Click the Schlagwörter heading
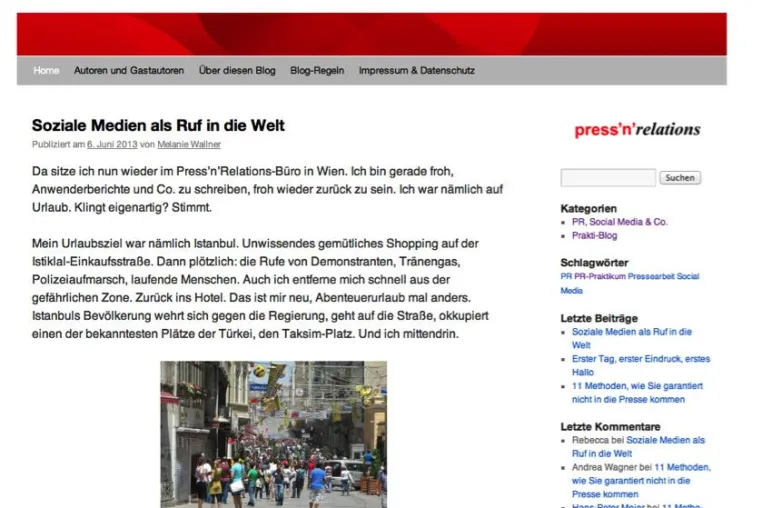 [594, 263]
